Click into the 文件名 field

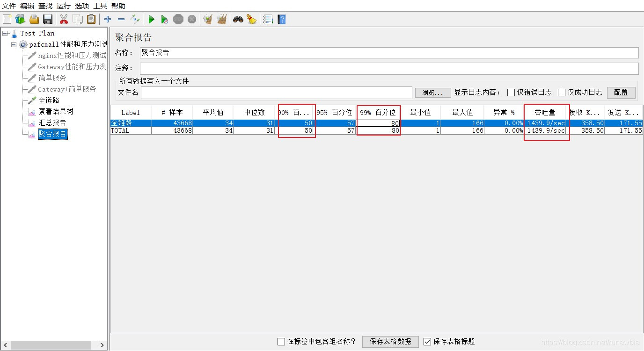coord(276,93)
